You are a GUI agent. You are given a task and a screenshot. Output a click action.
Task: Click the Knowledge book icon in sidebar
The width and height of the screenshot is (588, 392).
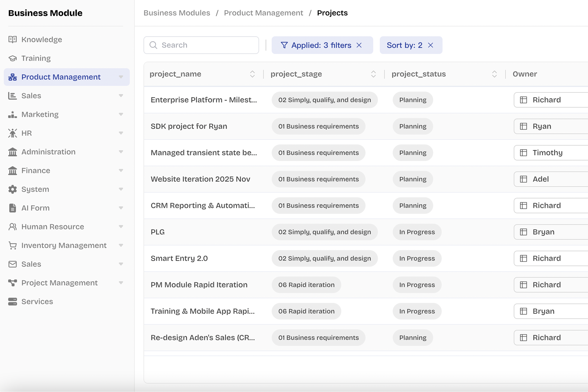(x=12, y=39)
